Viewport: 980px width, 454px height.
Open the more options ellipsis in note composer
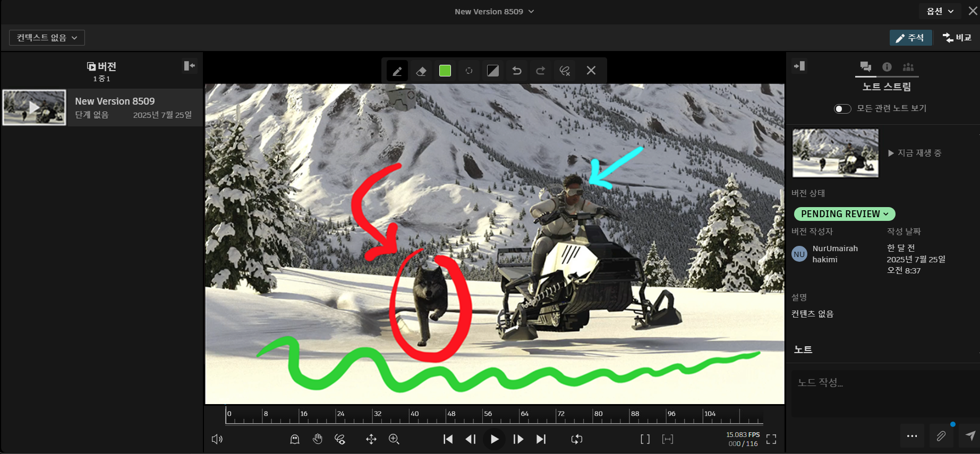[912, 436]
